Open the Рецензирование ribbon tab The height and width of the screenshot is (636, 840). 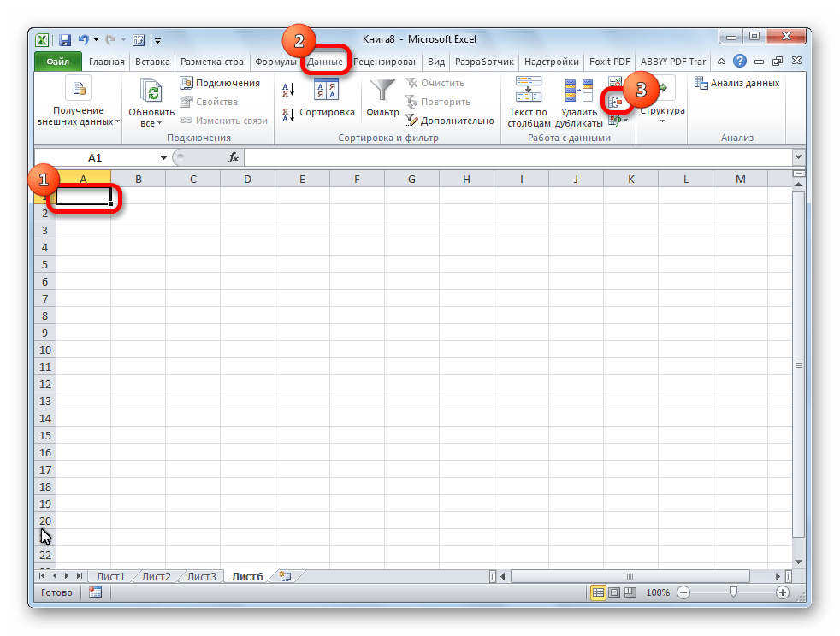pos(385,62)
